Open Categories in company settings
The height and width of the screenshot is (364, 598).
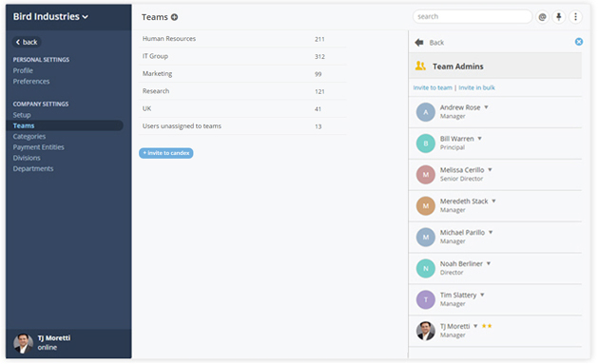pos(29,136)
